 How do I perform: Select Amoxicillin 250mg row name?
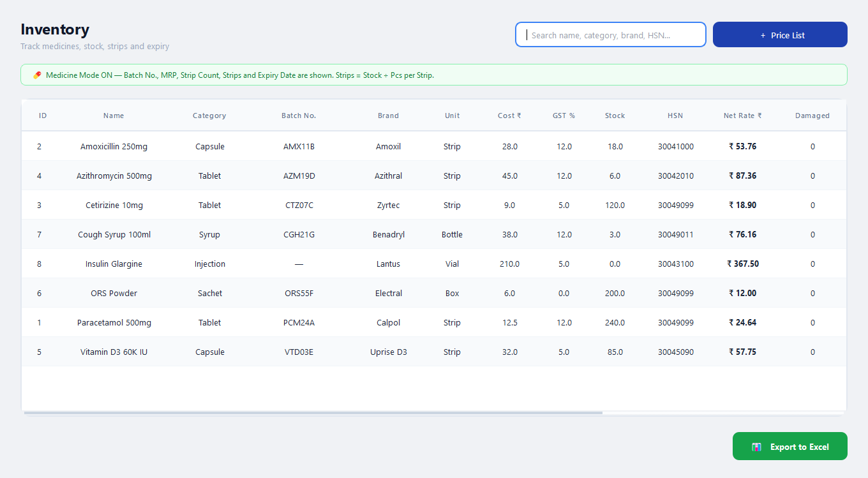(x=114, y=146)
